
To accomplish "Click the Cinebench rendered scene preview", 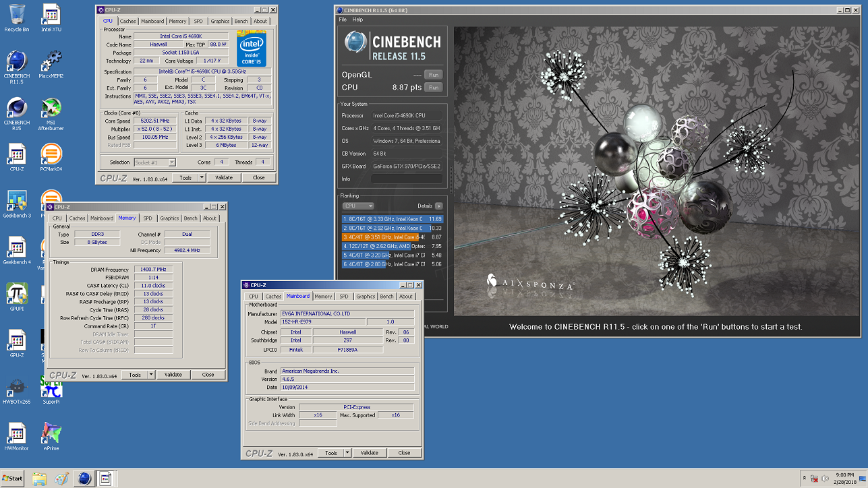I will [x=656, y=172].
